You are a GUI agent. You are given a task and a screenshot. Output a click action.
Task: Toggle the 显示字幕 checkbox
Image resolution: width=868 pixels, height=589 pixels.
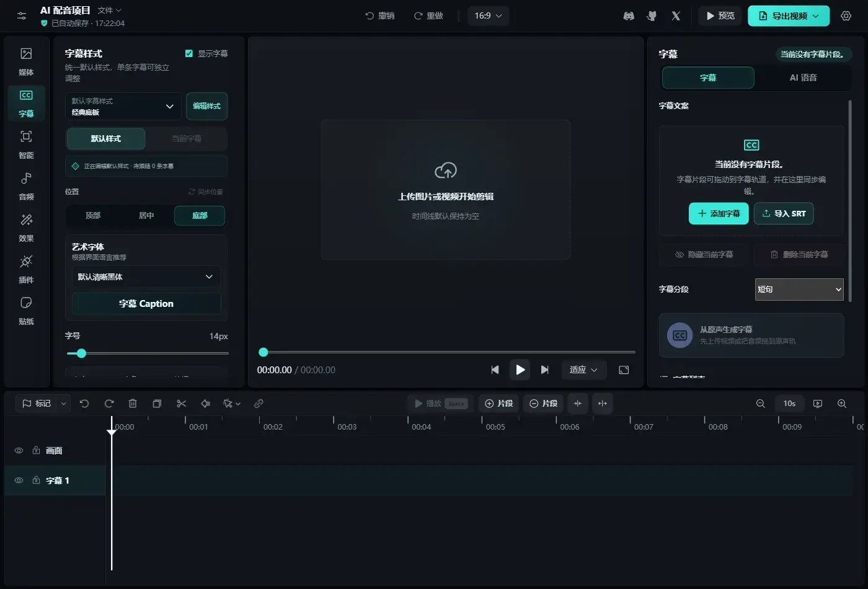pyautogui.click(x=189, y=54)
